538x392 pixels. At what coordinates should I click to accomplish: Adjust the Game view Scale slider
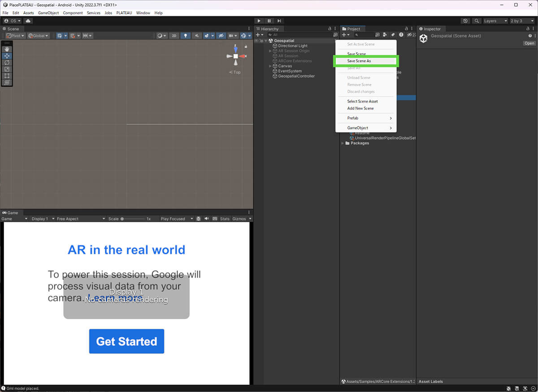(132, 218)
